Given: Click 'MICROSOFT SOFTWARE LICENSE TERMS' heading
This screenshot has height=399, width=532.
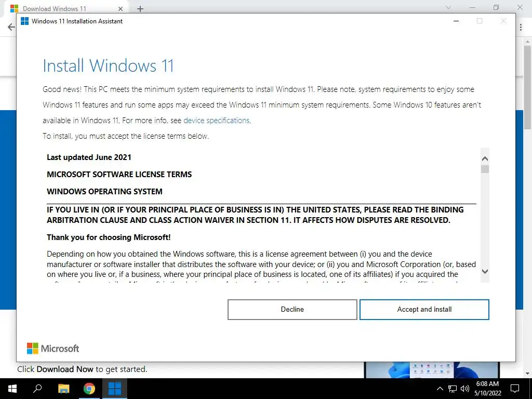Looking at the screenshot, I should coord(119,175).
